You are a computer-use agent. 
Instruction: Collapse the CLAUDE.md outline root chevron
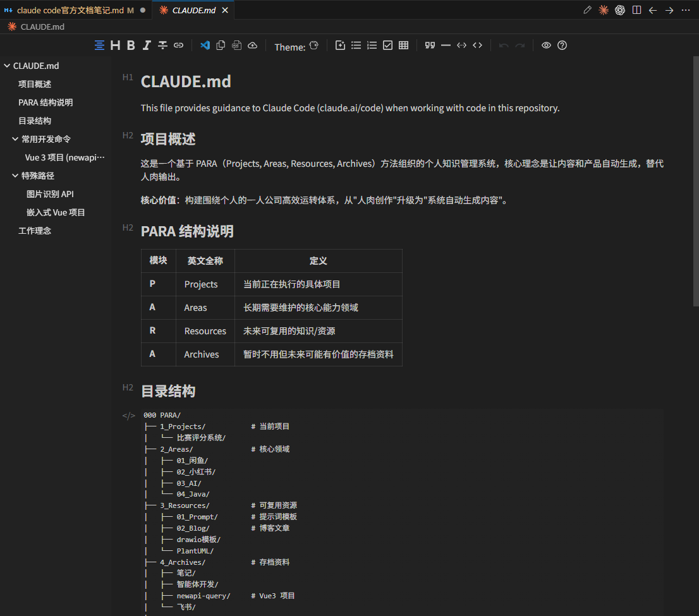pos(7,66)
